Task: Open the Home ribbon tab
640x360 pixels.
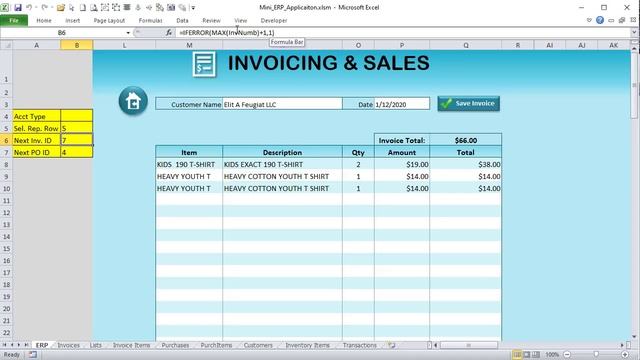Action: click(x=44, y=20)
